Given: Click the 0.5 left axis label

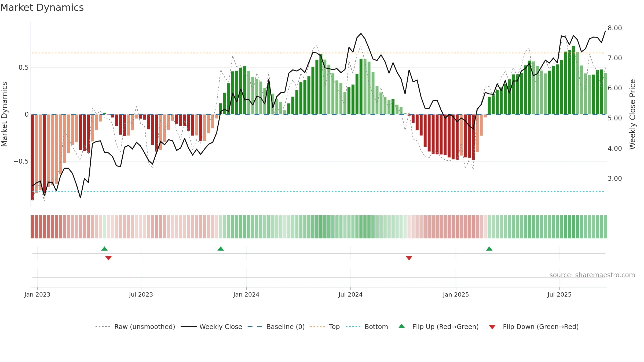Looking at the screenshot, I should tap(23, 67).
